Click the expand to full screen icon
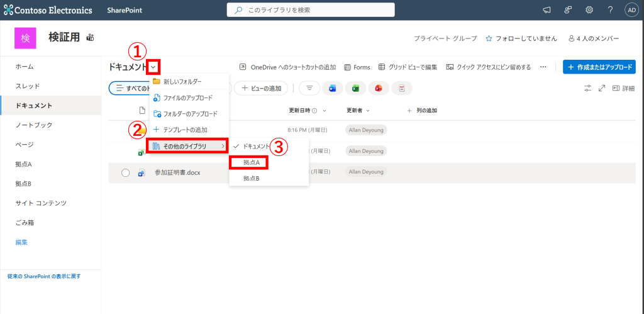This screenshot has width=644, height=314. pyautogui.click(x=602, y=88)
